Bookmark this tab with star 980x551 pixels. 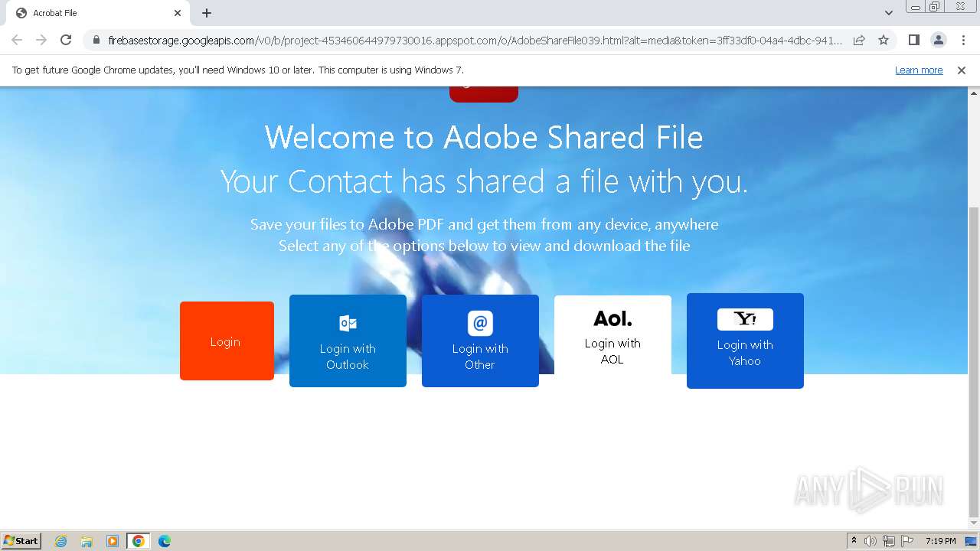point(884,40)
